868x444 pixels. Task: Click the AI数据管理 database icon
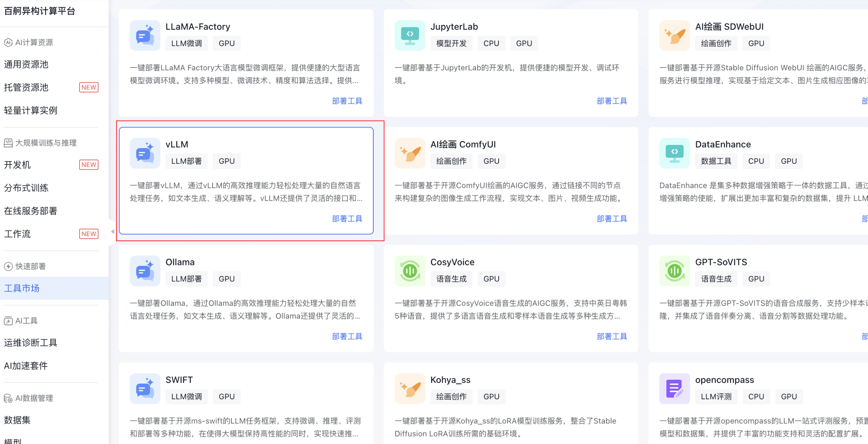pyautogui.click(x=8, y=398)
